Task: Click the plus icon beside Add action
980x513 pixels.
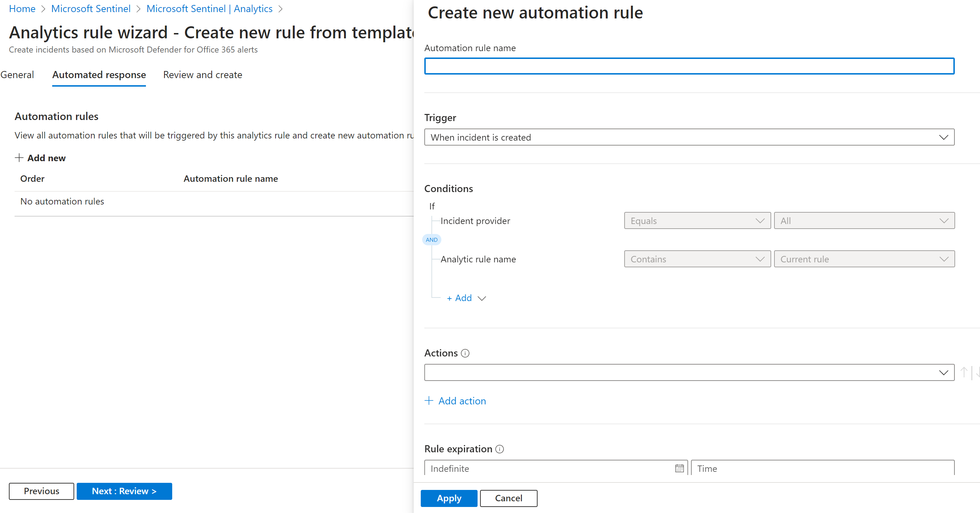Action: (429, 400)
